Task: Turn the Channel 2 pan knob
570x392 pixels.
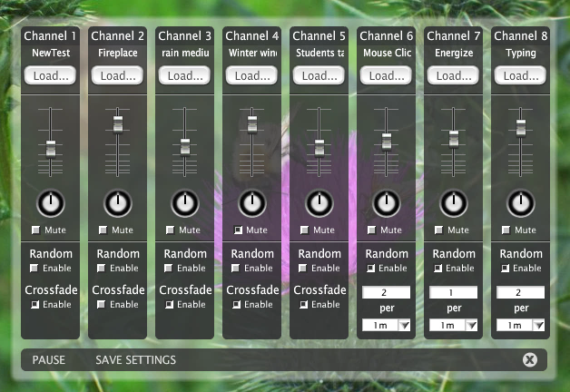Action: pos(118,203)
